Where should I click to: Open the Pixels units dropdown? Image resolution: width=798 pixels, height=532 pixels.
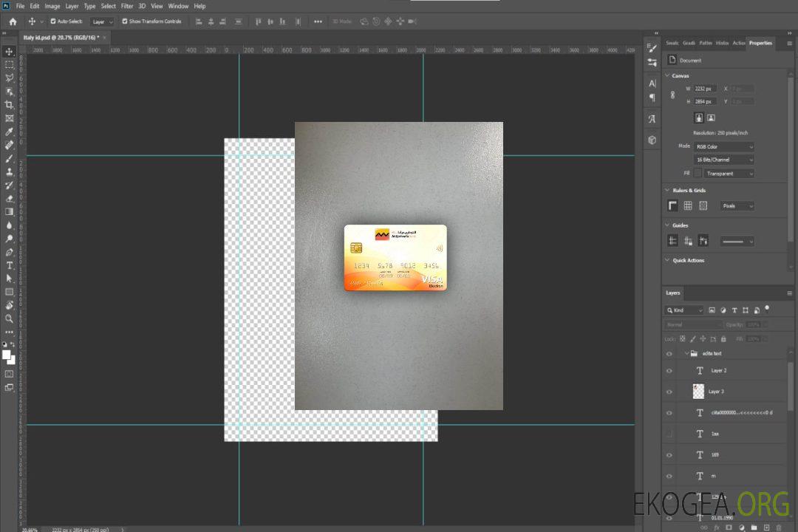(x=737, y=206)
